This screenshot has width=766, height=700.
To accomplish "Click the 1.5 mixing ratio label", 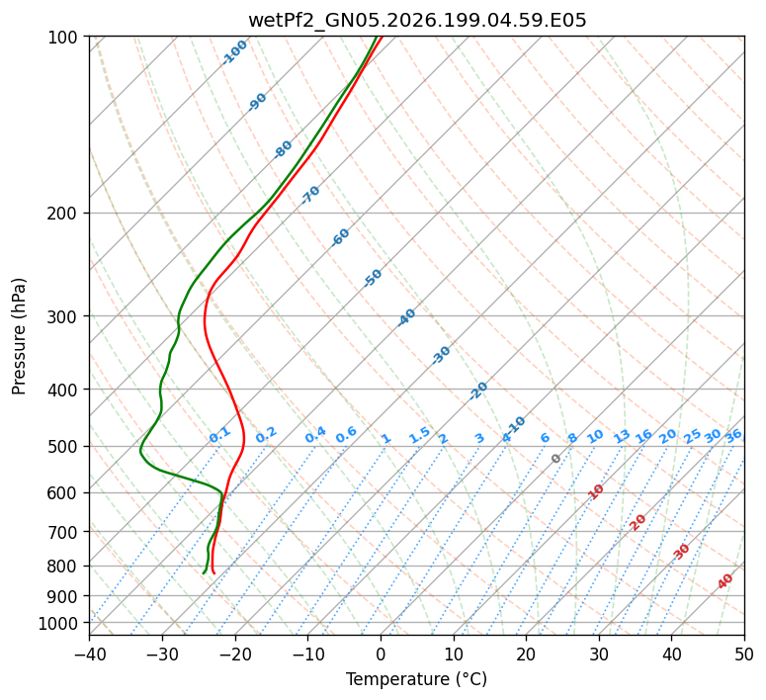I will (x=419, y=435).
